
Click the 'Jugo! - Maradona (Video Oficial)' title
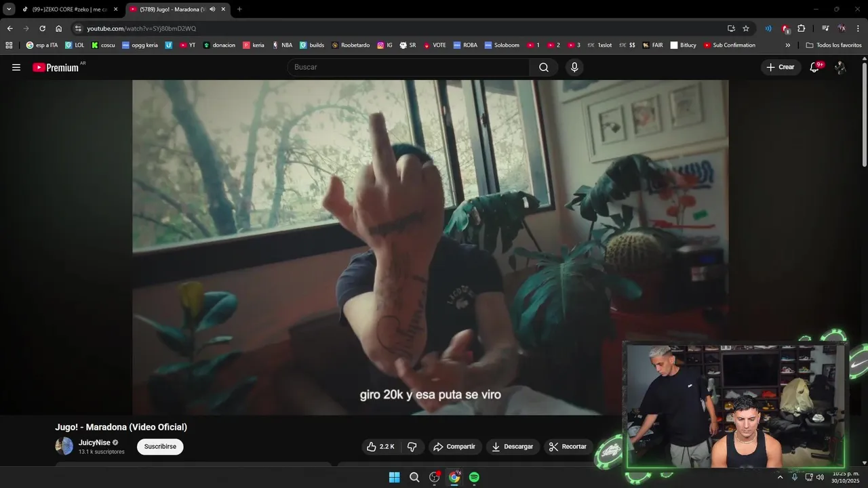[x=121, y=427]
